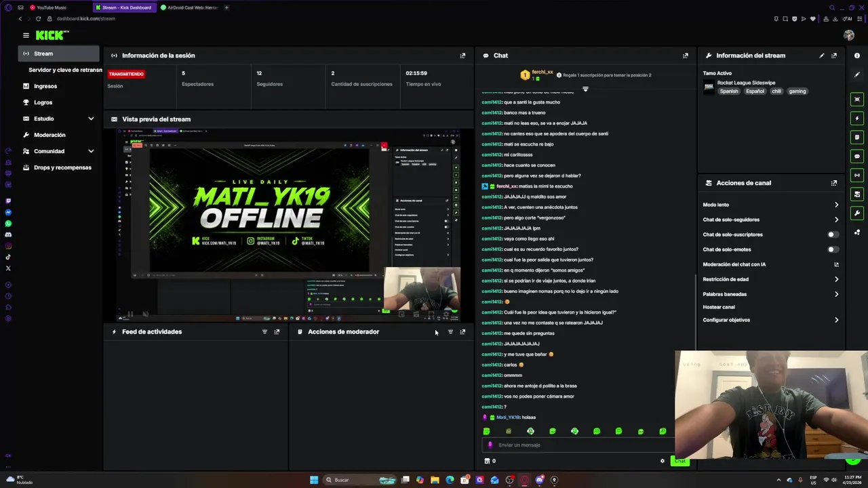This screenshot has height=488, width=868.
Task: Click the gaming tag chip
Action: point(797,91)
